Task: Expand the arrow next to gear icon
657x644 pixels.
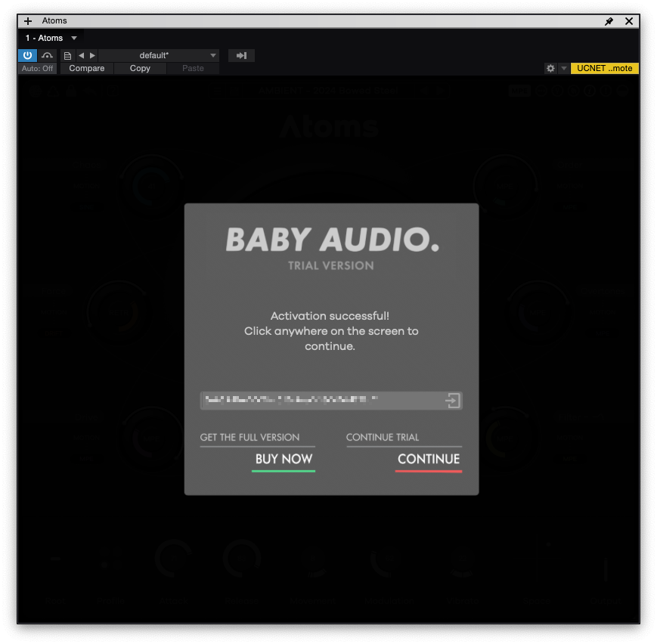Action: (564, 68)
